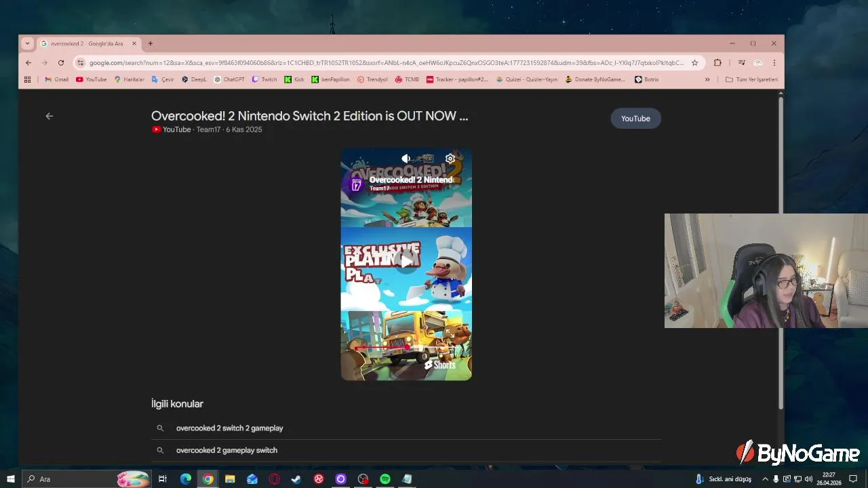
Task: Open YouTube bookmark
Action: coord(92,79)
